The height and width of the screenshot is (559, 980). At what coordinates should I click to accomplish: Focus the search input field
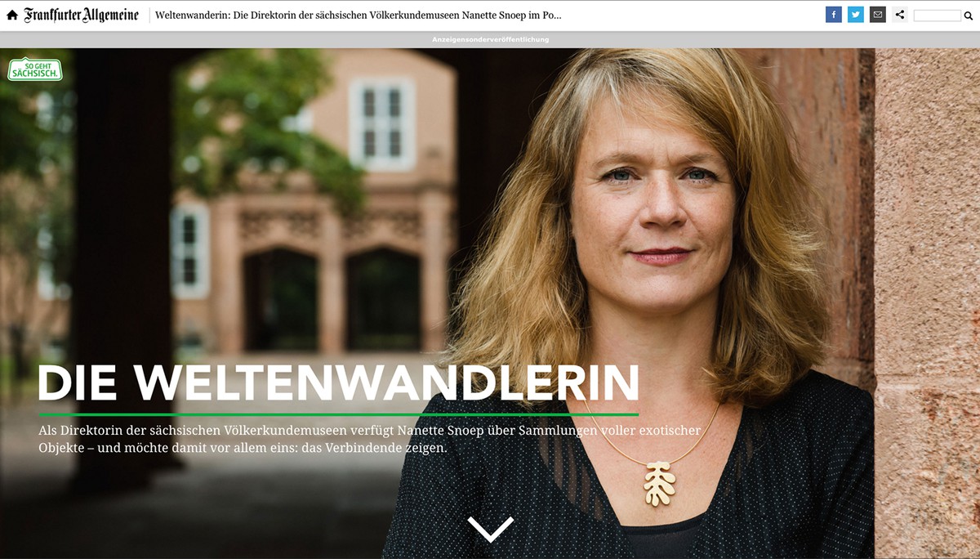tap(938, 16)
